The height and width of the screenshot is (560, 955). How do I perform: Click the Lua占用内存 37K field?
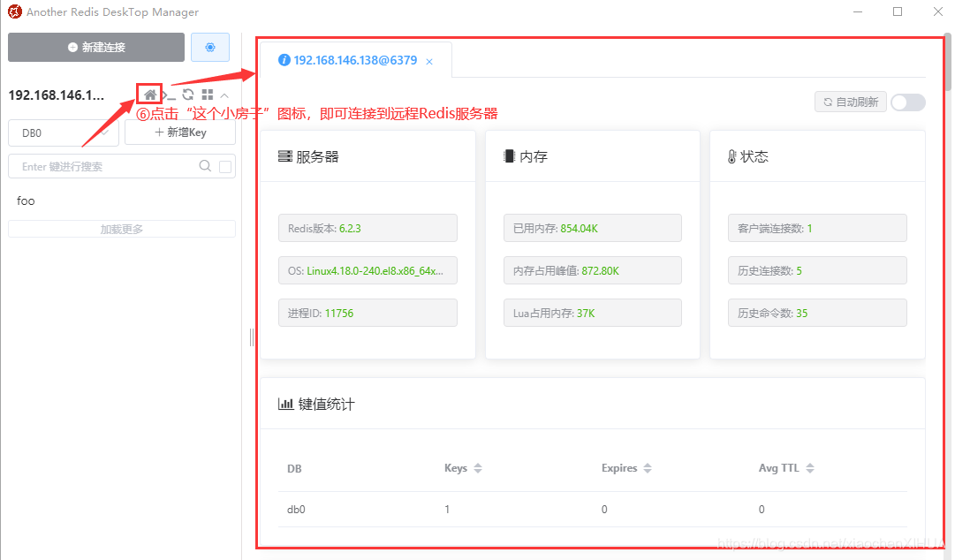[x=593, y=313]
